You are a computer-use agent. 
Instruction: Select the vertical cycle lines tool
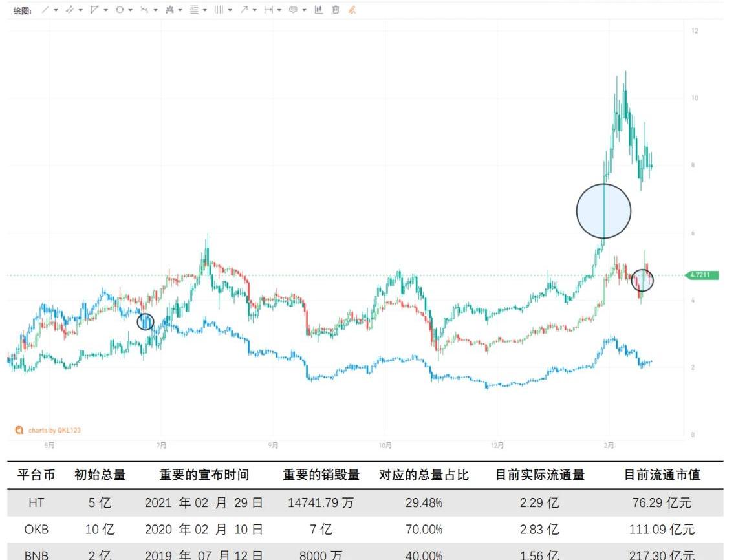pos(219,10)
